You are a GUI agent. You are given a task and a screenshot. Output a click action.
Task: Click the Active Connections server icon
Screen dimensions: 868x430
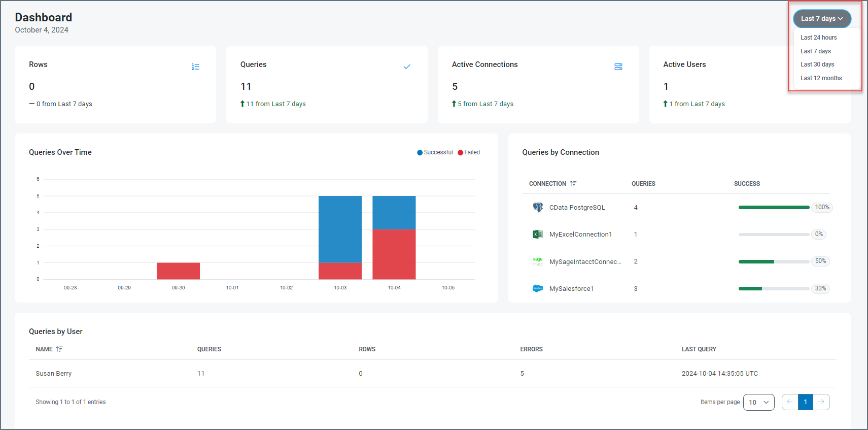[x=618, y=67]
